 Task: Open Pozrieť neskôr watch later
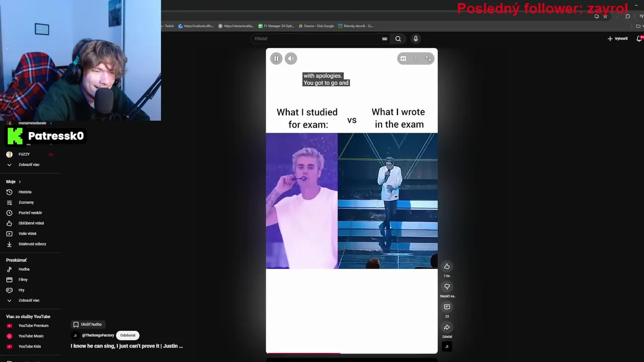(x=30, y=213)
